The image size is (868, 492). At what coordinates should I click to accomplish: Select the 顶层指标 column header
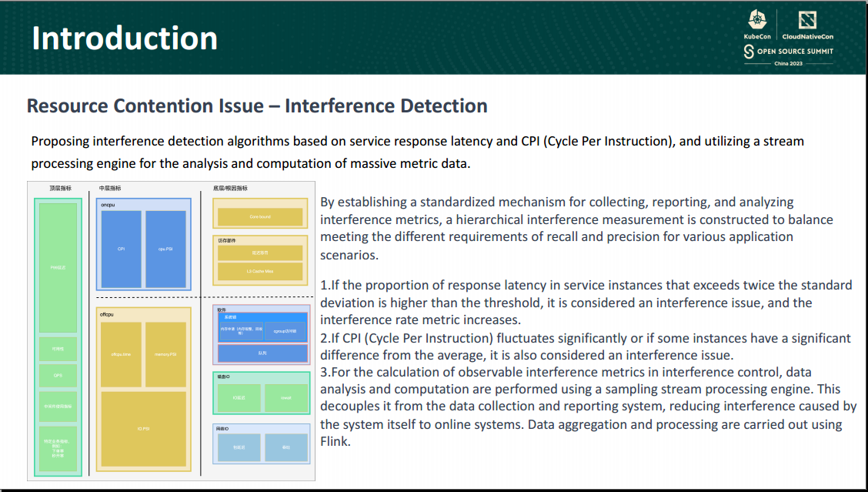60,188
